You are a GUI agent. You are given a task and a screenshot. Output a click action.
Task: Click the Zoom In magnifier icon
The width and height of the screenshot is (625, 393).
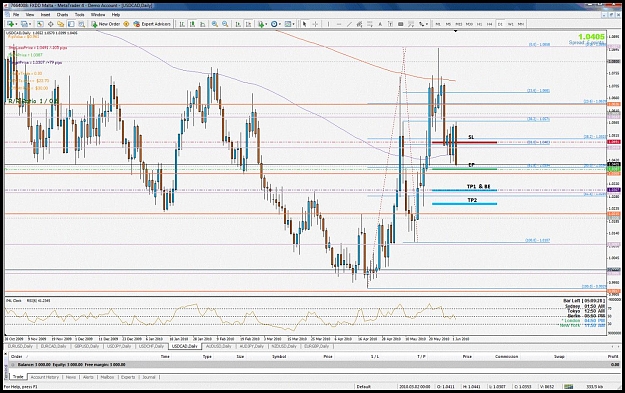215,24
